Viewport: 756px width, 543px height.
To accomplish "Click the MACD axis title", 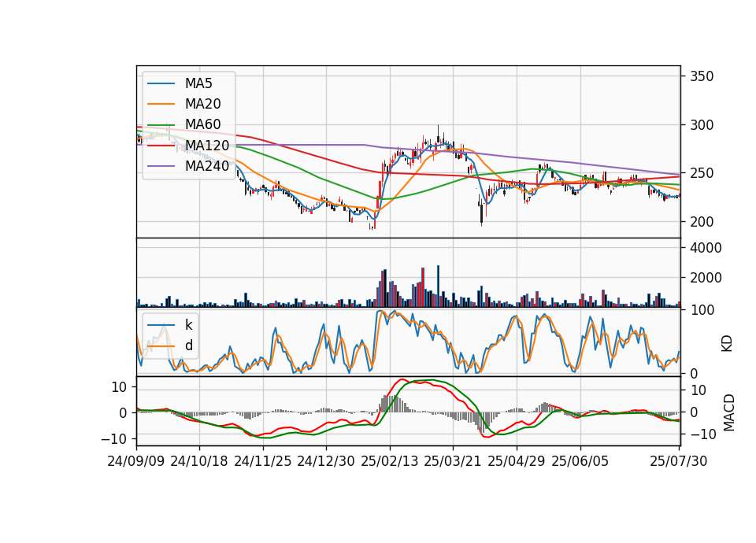I will pyautogui.click(x=729, y=412).
